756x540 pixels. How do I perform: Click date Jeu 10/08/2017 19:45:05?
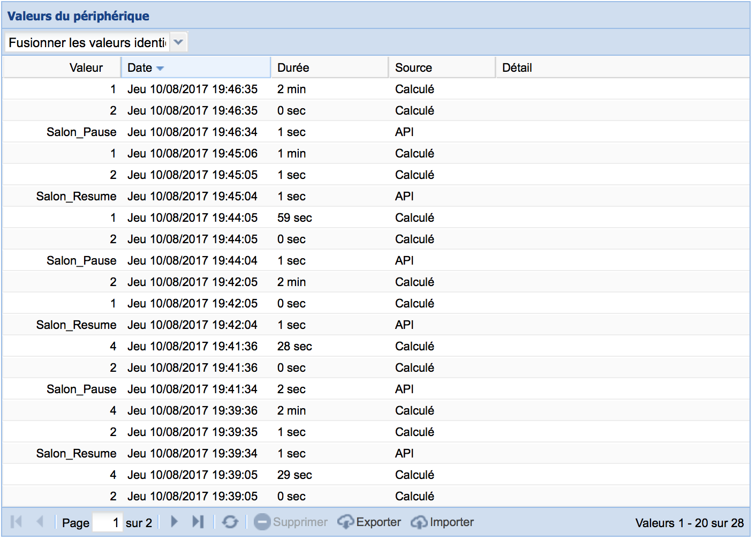click(192, 175)
